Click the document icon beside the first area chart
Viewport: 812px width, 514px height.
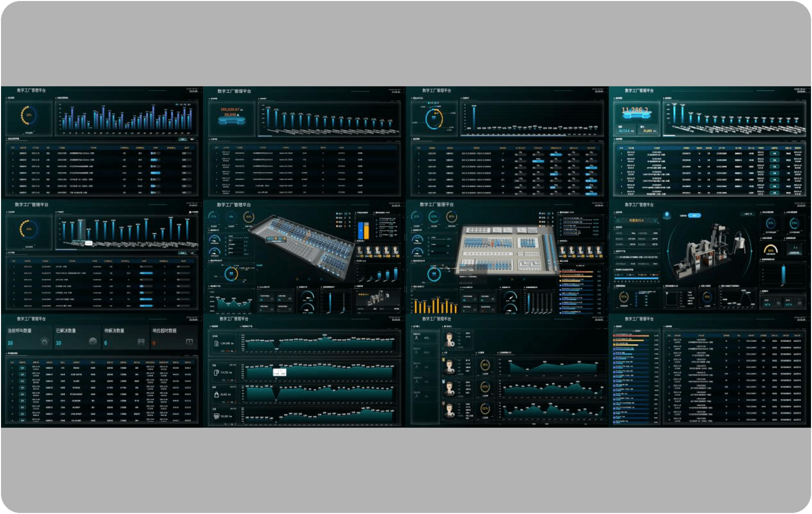(217, 344)
